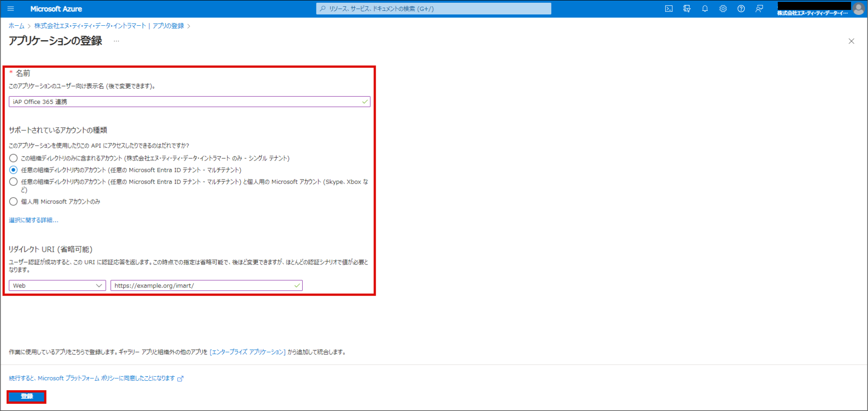Viewport: 868px width, 411px height.
Task: Open the 選択に関する詳細 link
Action: coord(33,220)
